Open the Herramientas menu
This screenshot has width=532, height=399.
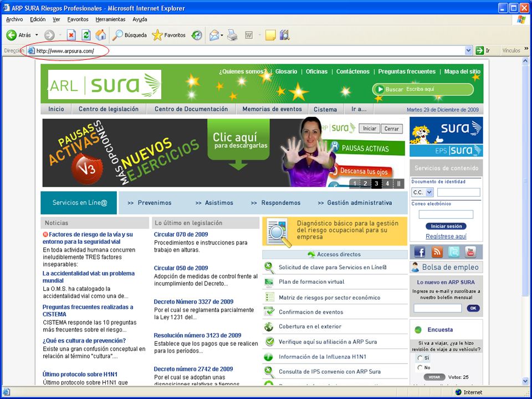(x=110, y=19)
